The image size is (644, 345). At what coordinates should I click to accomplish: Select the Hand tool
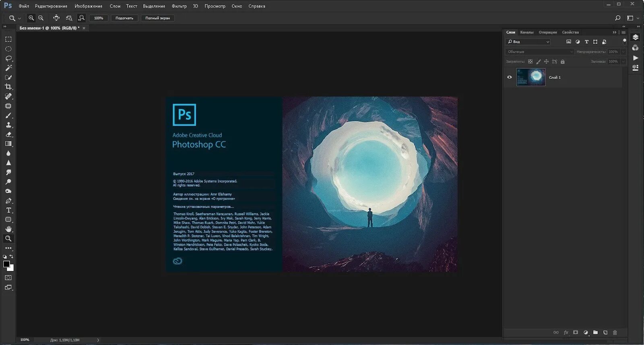8,229
